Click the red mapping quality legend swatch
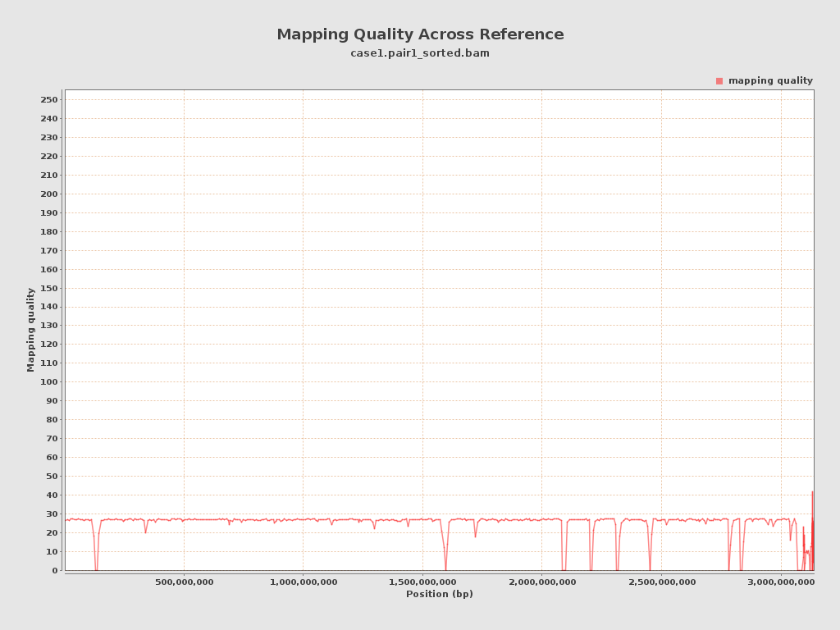Image resolution: width=840 pixels, height=630 pixels. 719,81
